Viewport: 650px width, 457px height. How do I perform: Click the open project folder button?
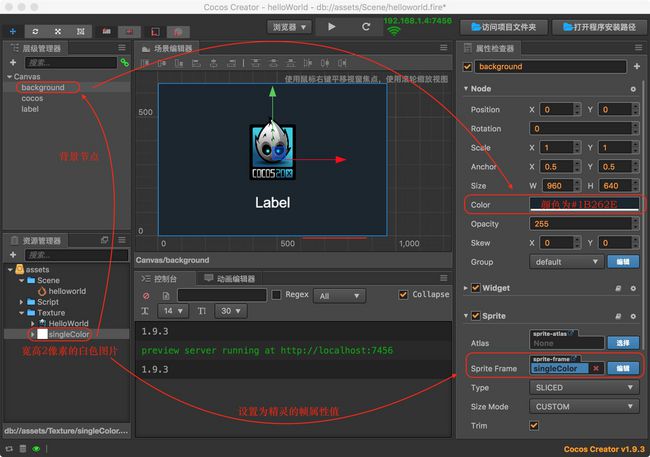[504, 27]
